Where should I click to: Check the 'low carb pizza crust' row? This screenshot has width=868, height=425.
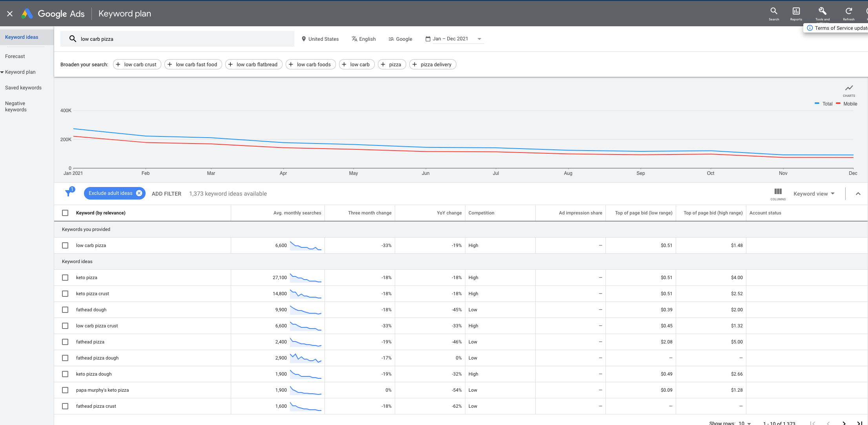coord(65,326)
